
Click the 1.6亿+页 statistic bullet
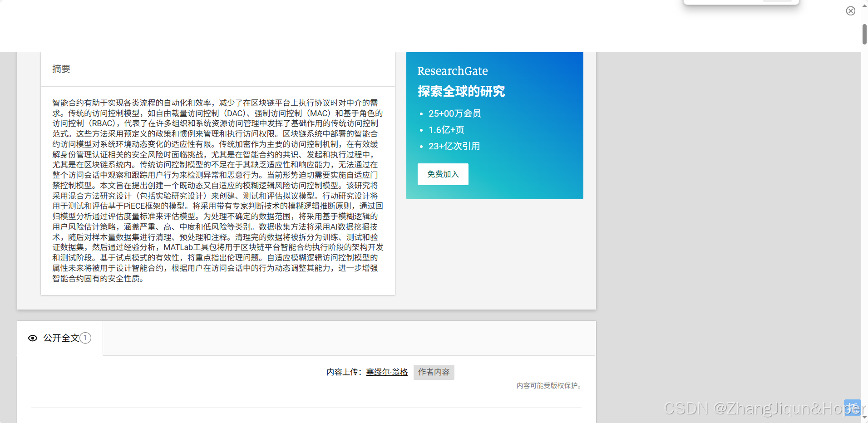point(446,130)
